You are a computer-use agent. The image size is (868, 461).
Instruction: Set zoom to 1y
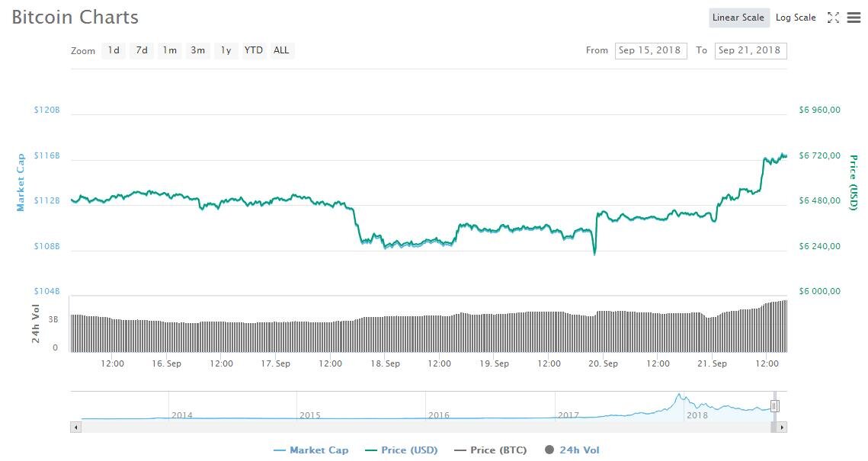[x=226, y=50]
